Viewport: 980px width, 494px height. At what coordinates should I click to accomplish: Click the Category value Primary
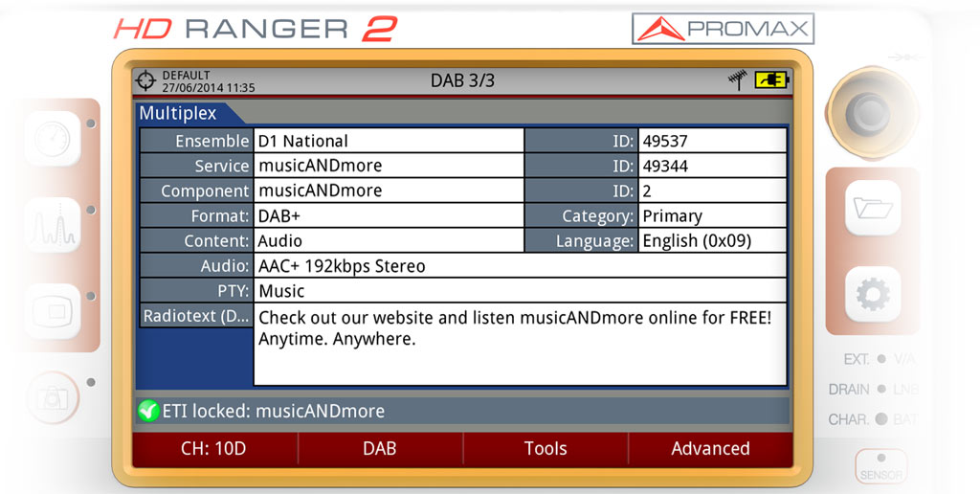[712, 215]
